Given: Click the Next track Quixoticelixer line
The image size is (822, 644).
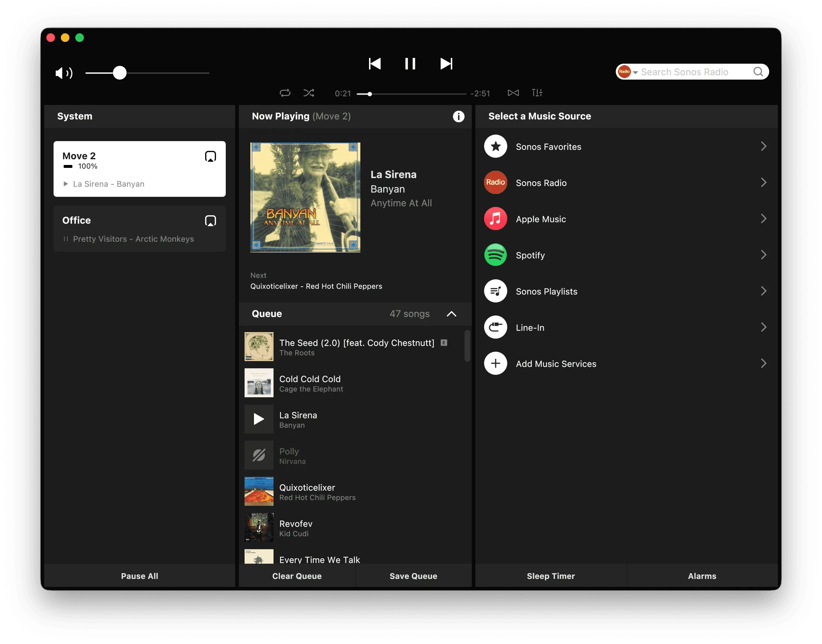Looking at the screenshot, I should pyautogui.click(x=316, y=286).
